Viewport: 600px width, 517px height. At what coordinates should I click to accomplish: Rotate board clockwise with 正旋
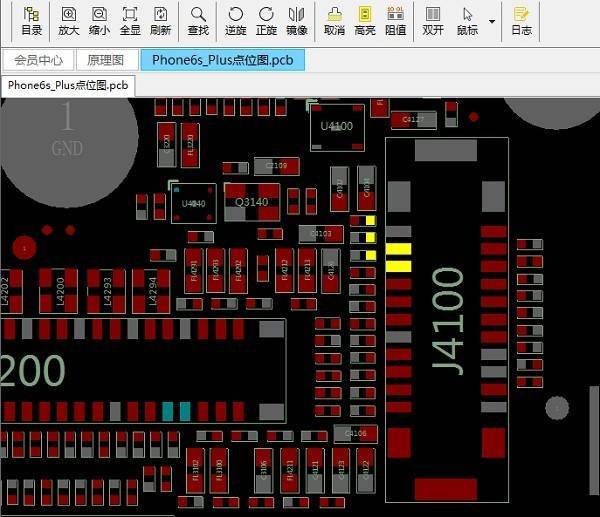(x=267, y=20)
